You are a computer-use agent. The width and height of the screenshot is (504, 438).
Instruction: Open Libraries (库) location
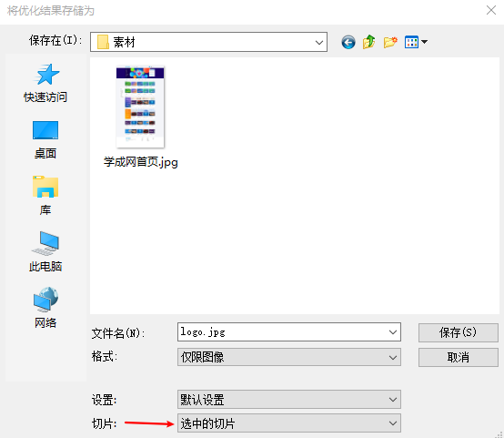45,196
